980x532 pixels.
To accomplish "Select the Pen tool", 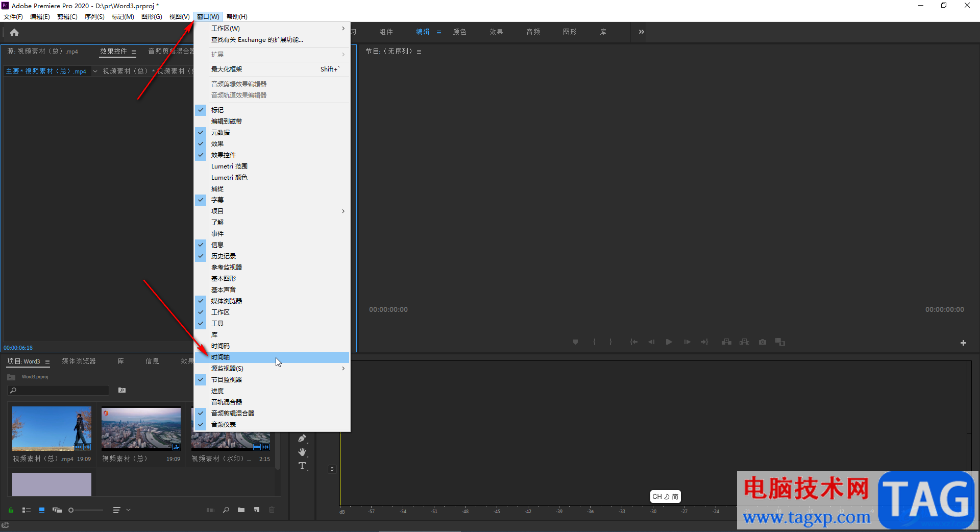I will pos(302,439).
